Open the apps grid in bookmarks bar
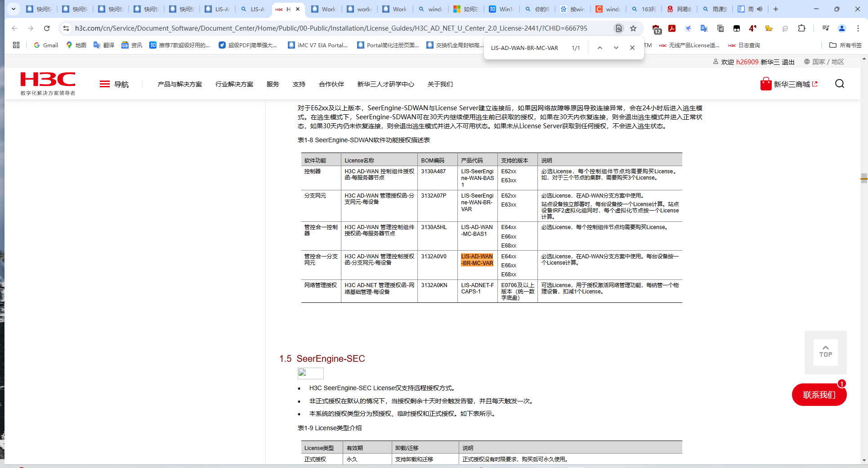868x468 pixels. [x=16, y=45]
